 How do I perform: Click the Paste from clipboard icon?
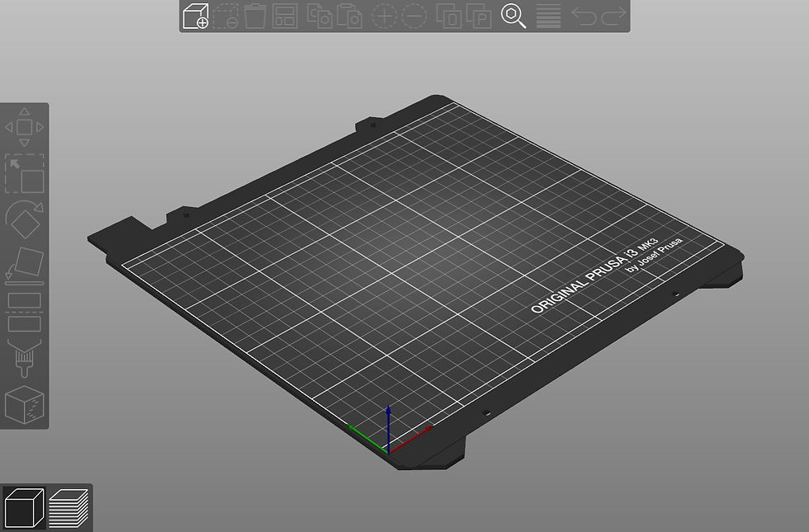349,16
